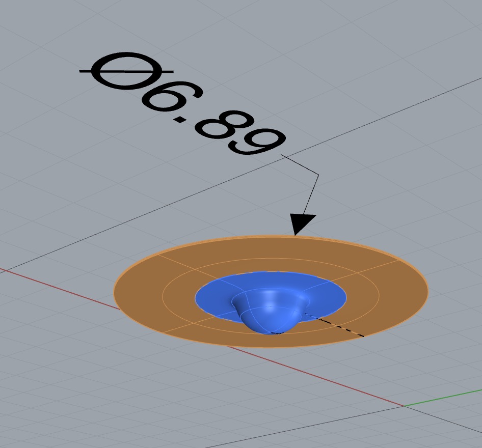Select the Ø6.89 diameter dimension text
482x448 pixels.
(x=182, y=103)
